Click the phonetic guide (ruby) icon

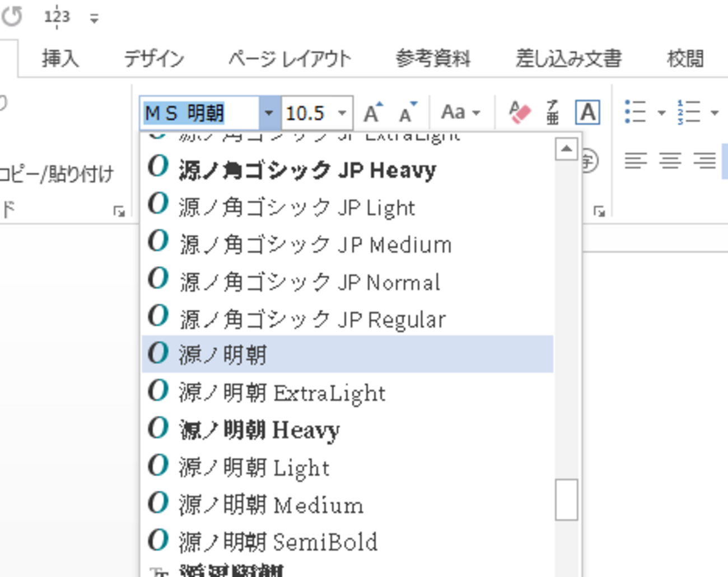coord(553,113)
